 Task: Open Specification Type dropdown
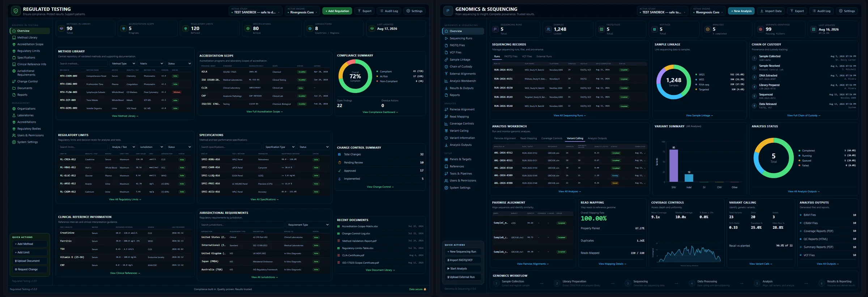click(279, 147)
